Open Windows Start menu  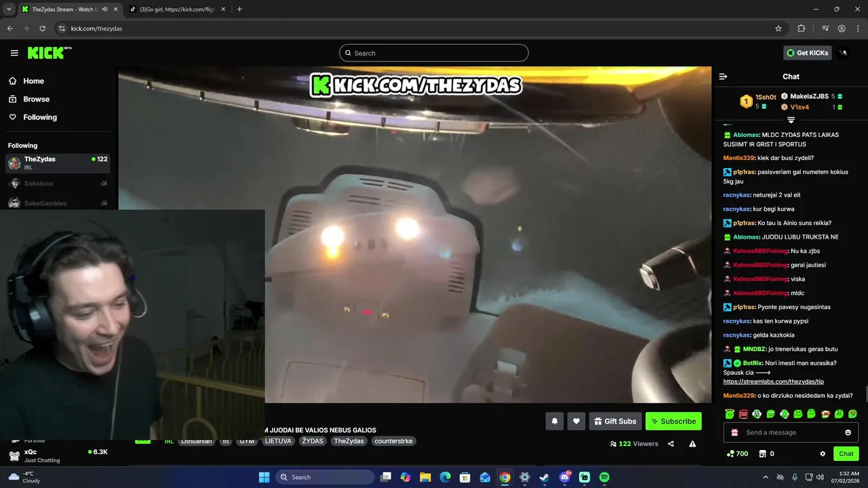tap(264, 477)
